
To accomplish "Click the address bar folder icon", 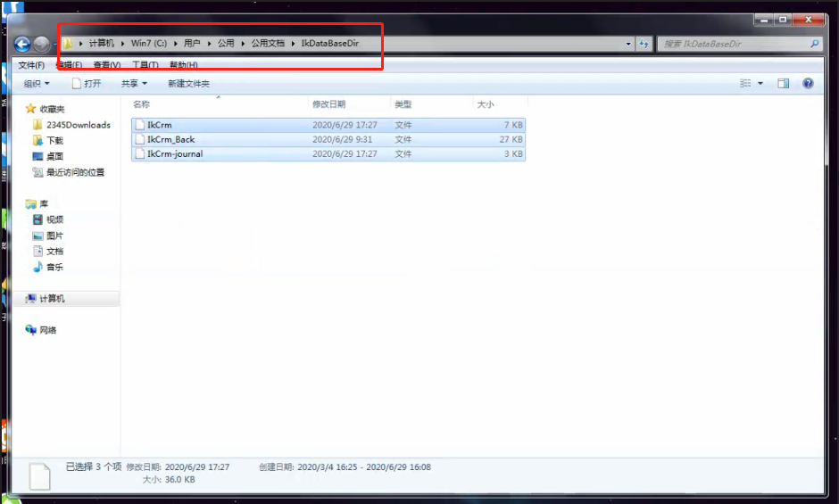I will point(68,44).
